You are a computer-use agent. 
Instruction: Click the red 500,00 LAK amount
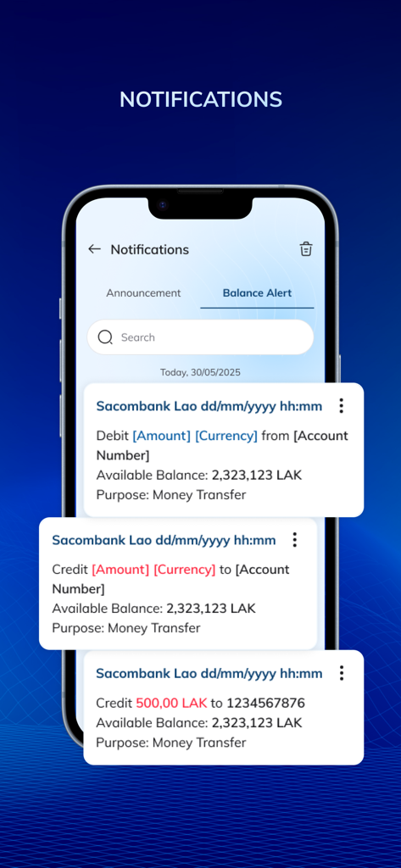point(171,704)
